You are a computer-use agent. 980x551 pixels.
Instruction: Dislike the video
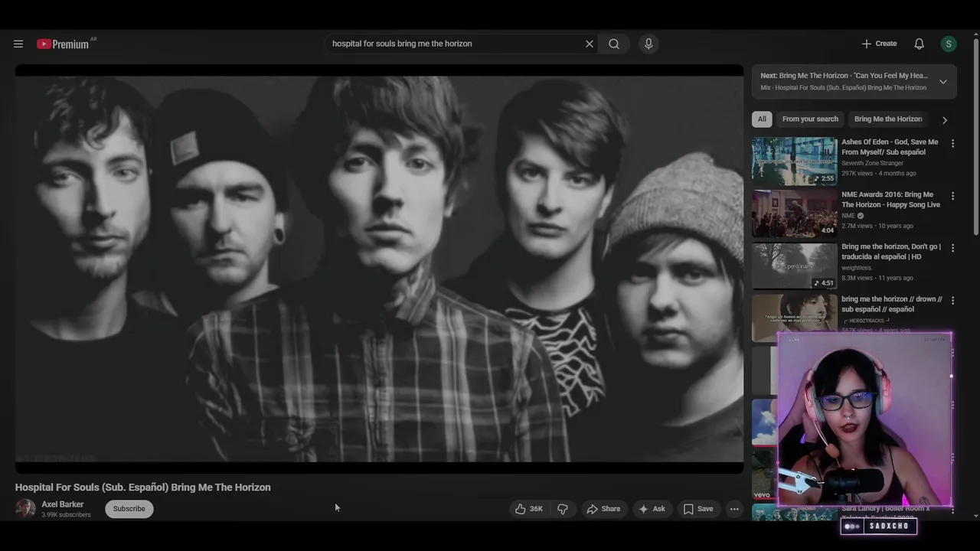563,509
